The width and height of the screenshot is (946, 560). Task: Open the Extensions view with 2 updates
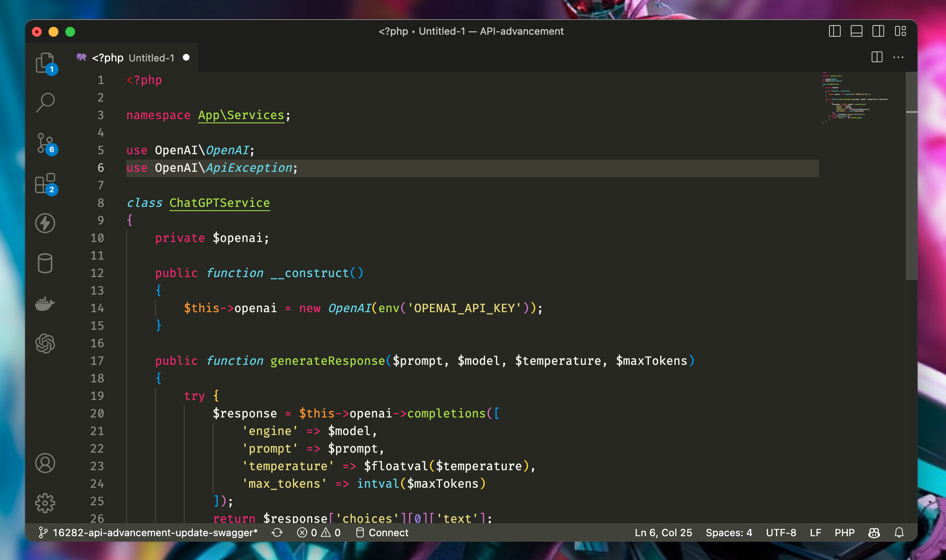click(x=45, y=183)
